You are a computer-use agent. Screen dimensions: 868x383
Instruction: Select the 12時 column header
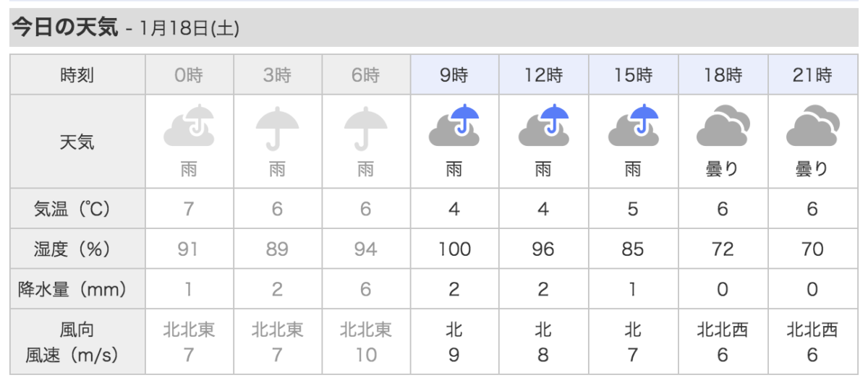tap(543, 74)
